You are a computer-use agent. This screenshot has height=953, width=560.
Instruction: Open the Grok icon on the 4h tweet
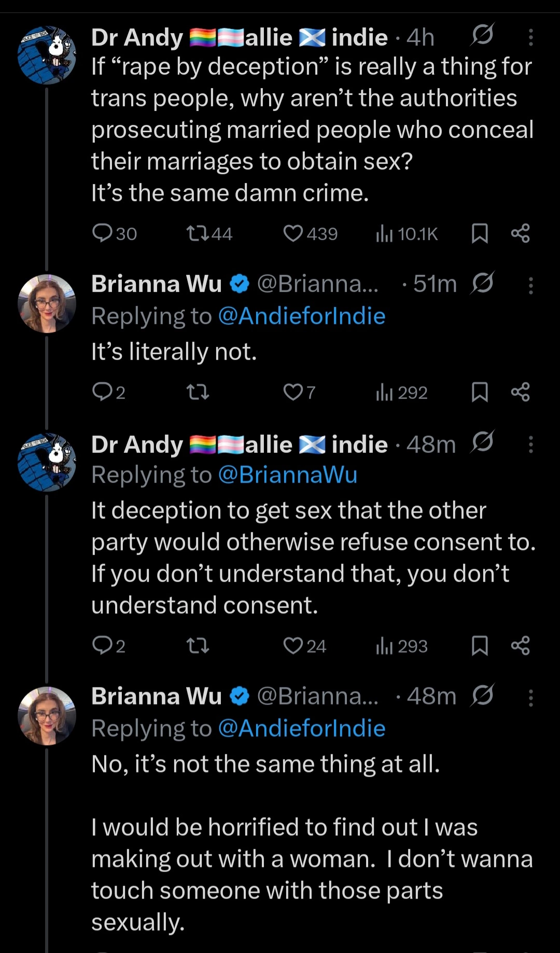coord(482,36)
